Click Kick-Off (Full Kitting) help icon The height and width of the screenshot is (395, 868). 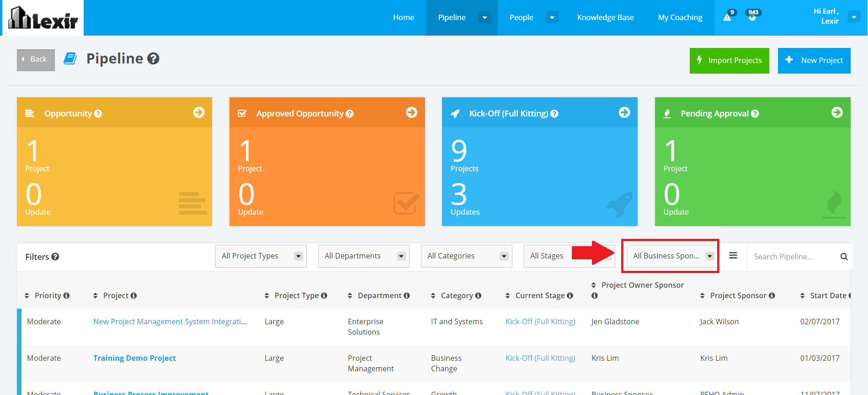pyautogui.click(x=554, y=114)
